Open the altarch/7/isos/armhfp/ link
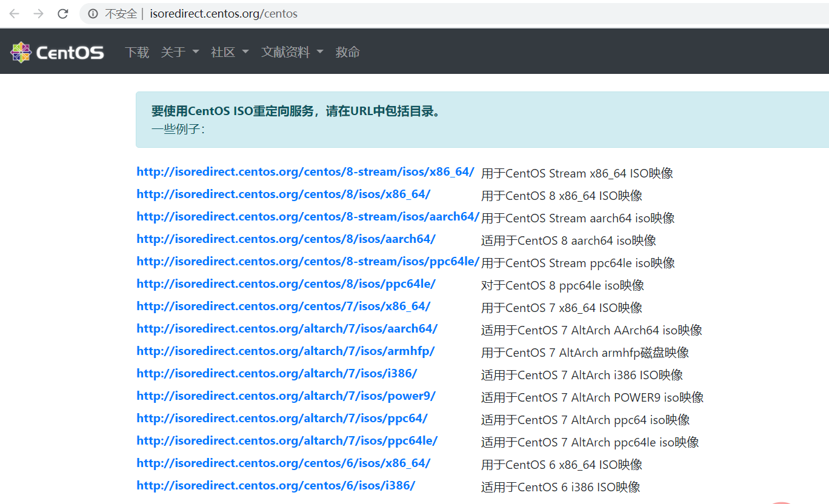 coord(285,351)
